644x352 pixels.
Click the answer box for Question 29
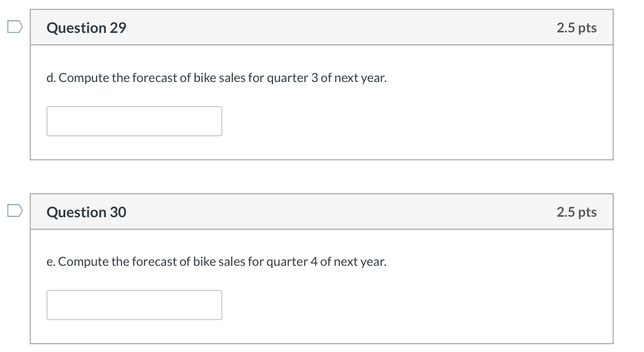pyautogui.click(x=134, y=121)
